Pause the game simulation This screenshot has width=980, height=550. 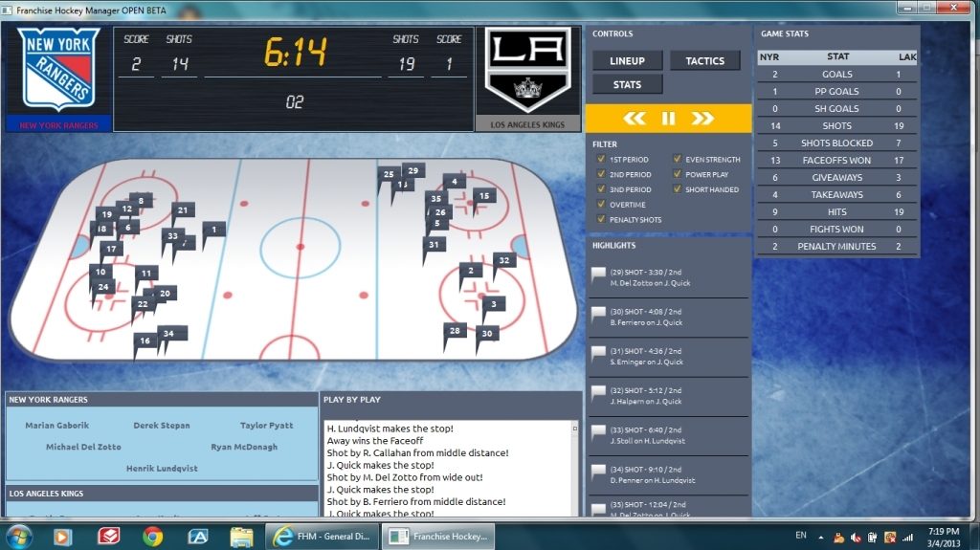[x=668, y=119]
